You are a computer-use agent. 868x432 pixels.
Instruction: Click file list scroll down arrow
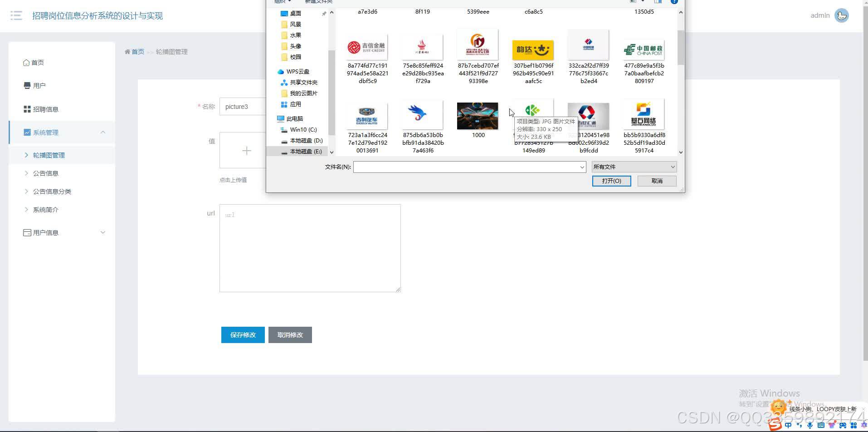(680, 152)
